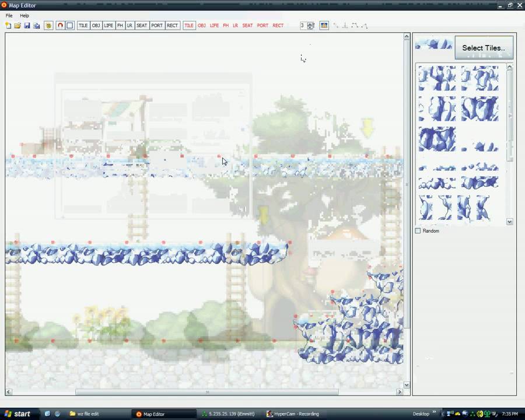Toggle red SEAT layer visibility
525x420 pixels.
click(x=247, y=26)
